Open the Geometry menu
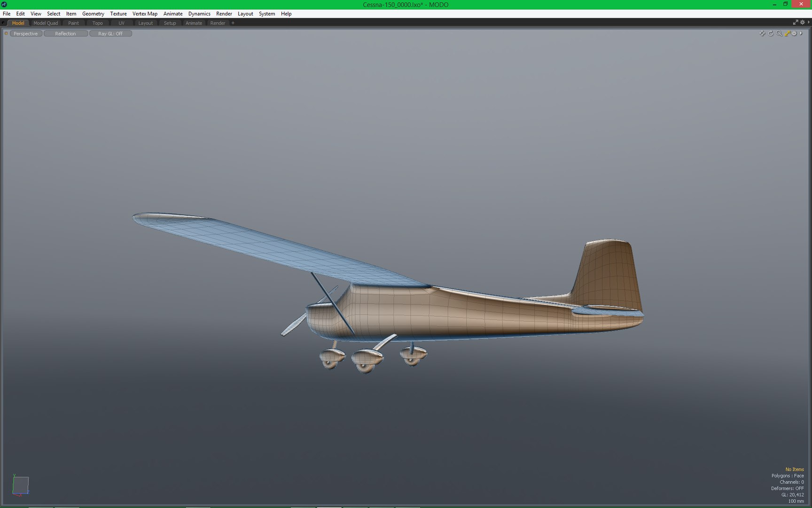Screen dimensions: 812x508 coord(93,14)
